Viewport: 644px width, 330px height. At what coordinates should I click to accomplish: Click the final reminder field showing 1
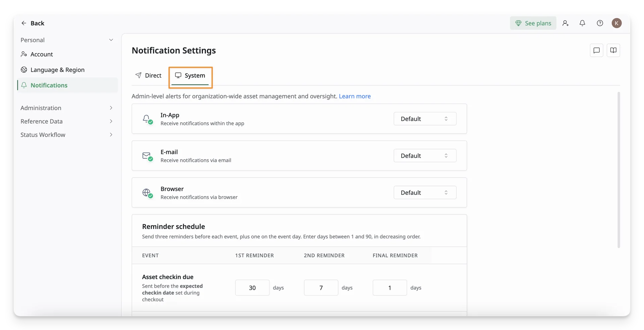click(390, 288)
